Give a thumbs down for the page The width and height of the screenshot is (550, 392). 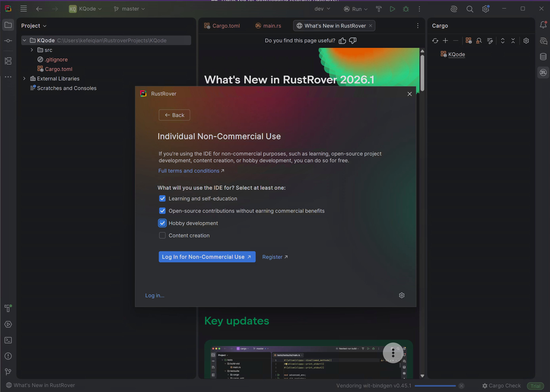click(353, 41)
